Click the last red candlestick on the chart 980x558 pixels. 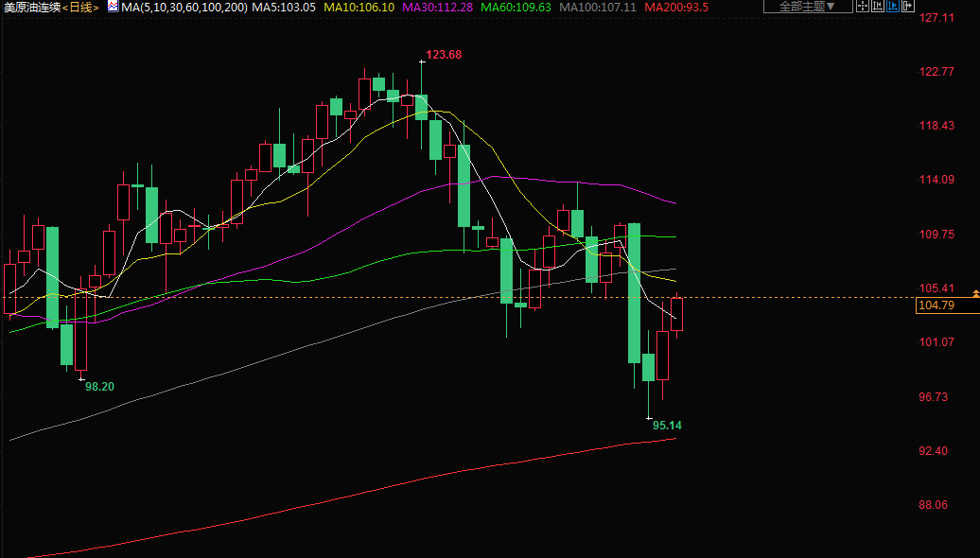[677, 314]
